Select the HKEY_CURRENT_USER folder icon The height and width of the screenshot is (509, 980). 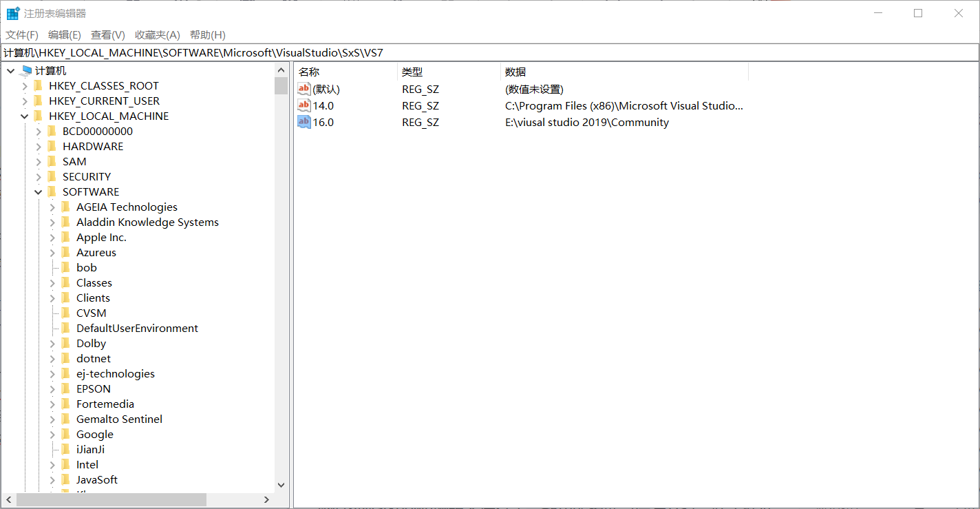pos(38,101)
